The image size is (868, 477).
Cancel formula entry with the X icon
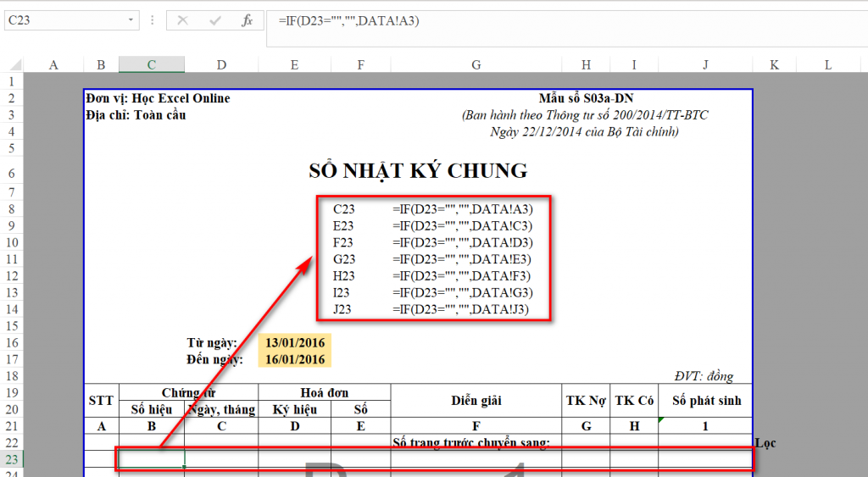183,21
